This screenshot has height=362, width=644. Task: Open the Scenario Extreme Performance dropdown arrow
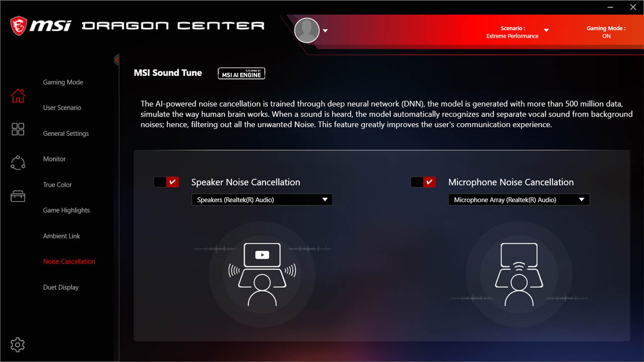pos(546,31)
